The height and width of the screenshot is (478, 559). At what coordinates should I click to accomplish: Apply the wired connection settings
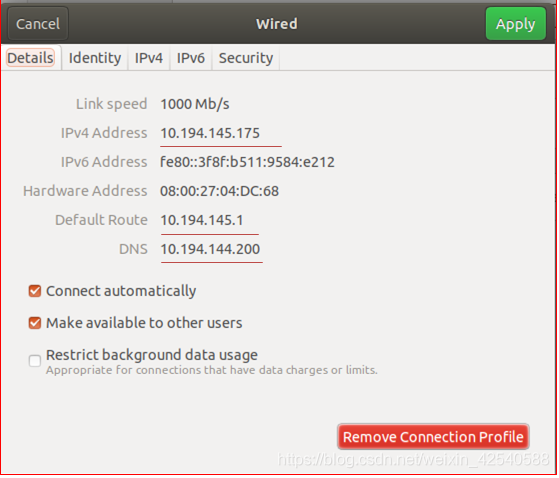[x=515, y=24]
